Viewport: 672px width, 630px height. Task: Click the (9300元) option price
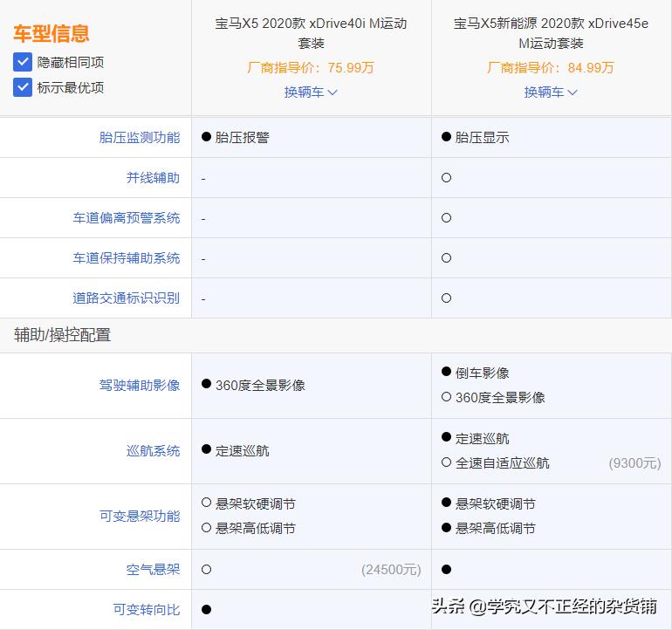[634, 463]
